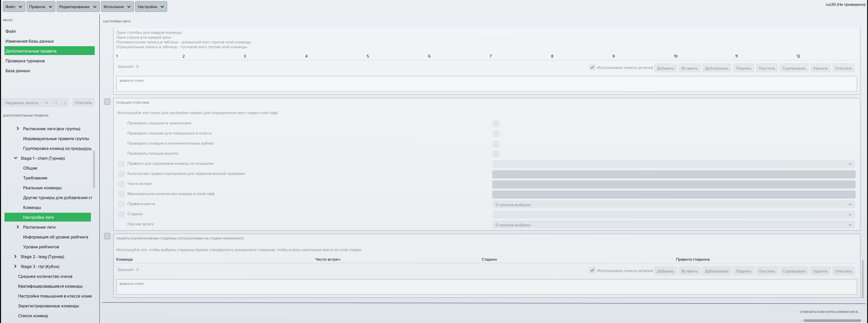Viewport: 868px width, 323px height.
Task: Click Дублировать in upper table toolbar
Action: click(716, 68)
